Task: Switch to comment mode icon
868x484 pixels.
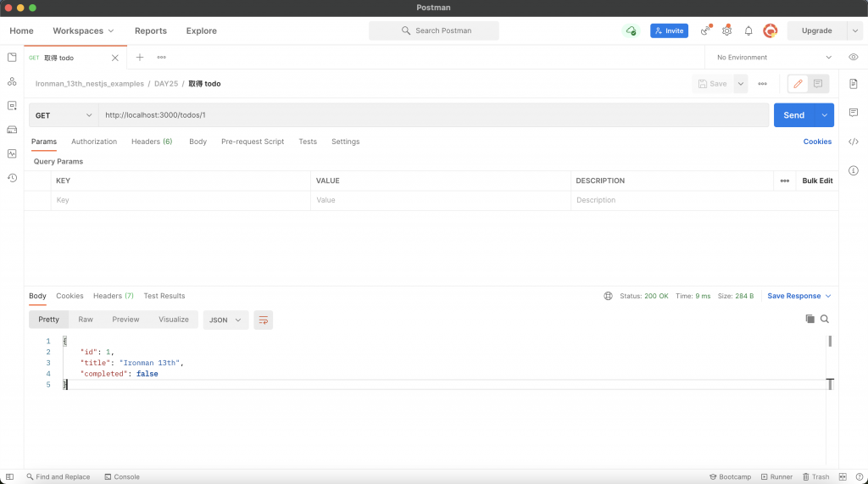Action: 818,84
